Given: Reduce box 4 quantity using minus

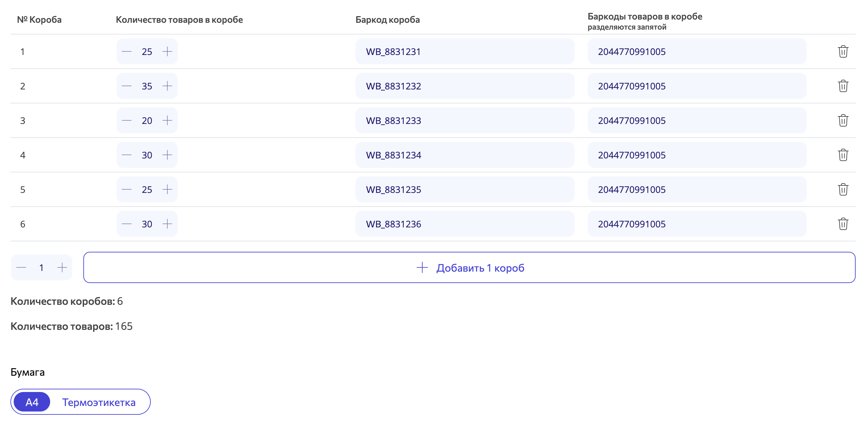Looking at the screenshot, I should tap(126, 155).
